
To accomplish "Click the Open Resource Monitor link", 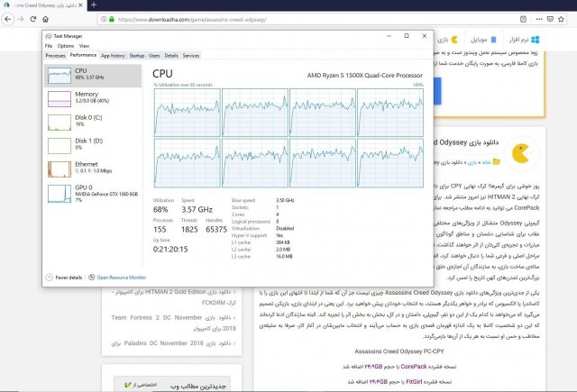I will 122,278.
